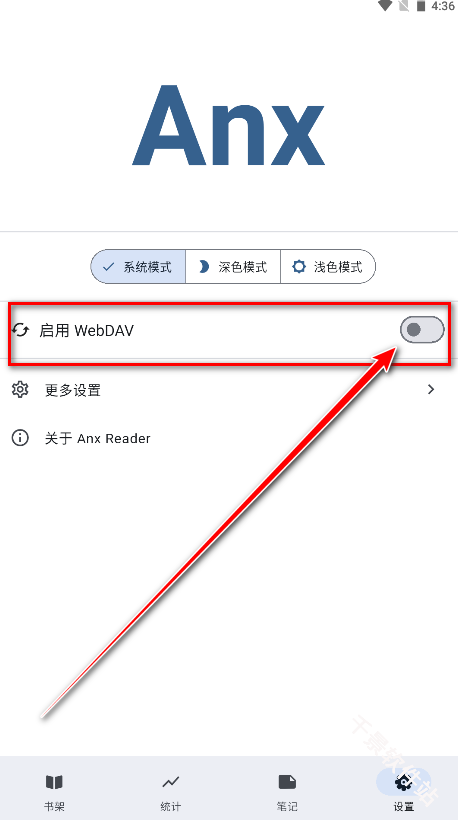Open the 更多设置 row

point(229,390)
